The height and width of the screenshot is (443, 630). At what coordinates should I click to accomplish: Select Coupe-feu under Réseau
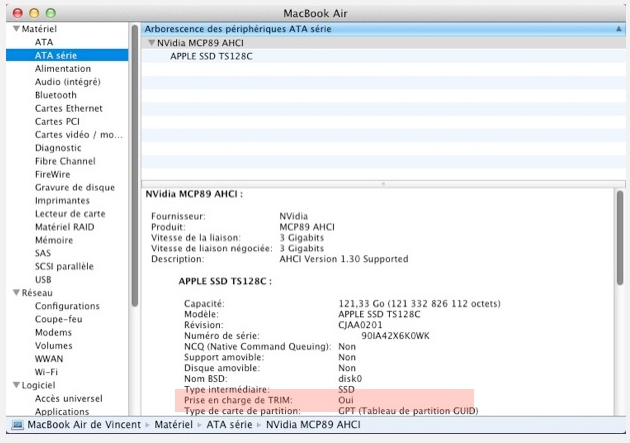coord(59,319)
